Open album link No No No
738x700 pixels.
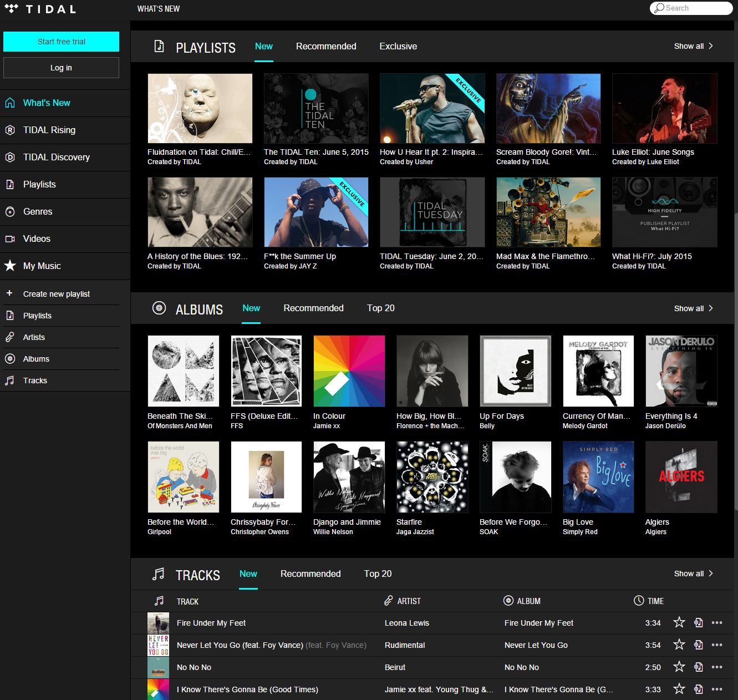521,667
